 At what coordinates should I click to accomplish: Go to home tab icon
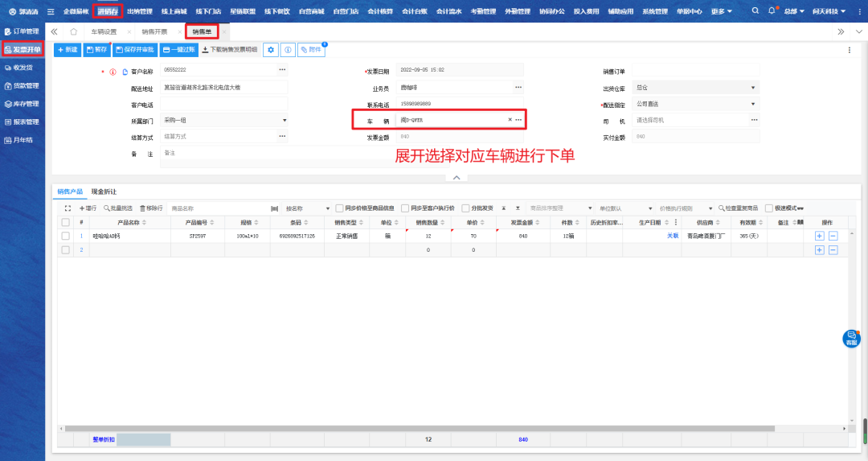[x=74, y=31]
